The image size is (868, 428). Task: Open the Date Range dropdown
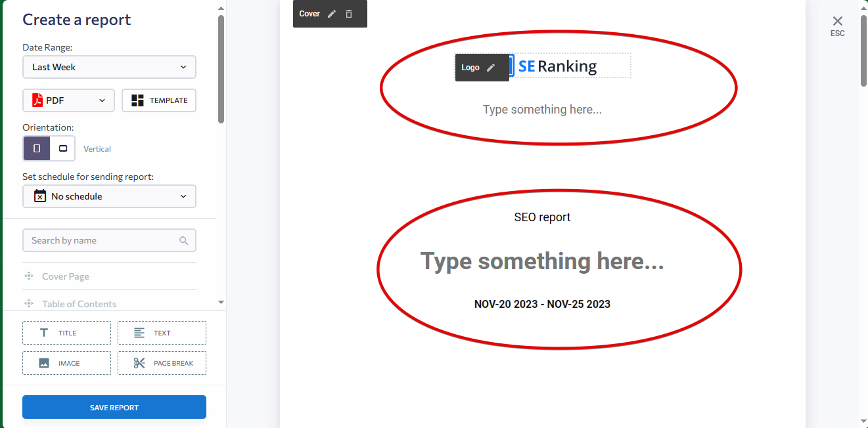tap(109, 67)
